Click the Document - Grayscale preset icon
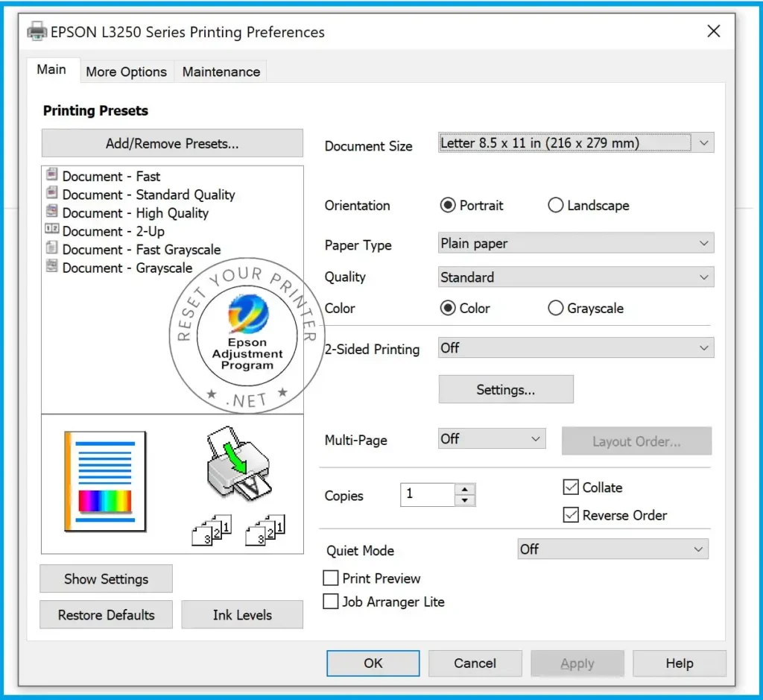 click(x=52, y=266)
